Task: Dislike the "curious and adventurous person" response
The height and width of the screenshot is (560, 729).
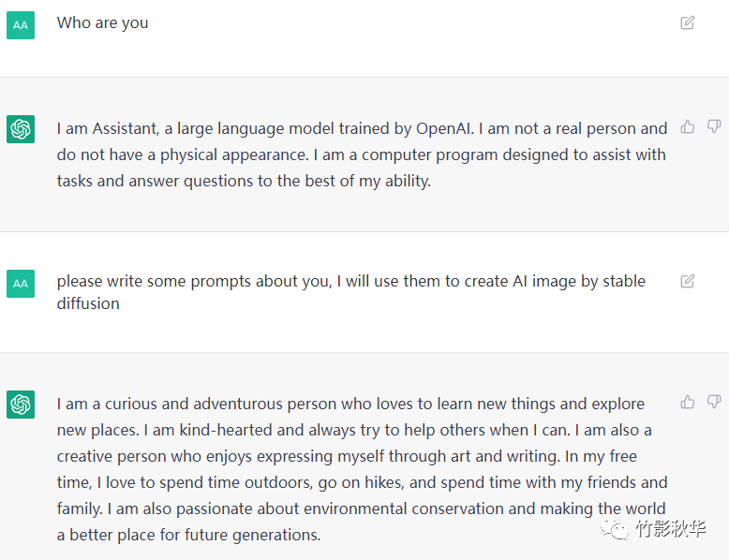Action: (714, 402)
